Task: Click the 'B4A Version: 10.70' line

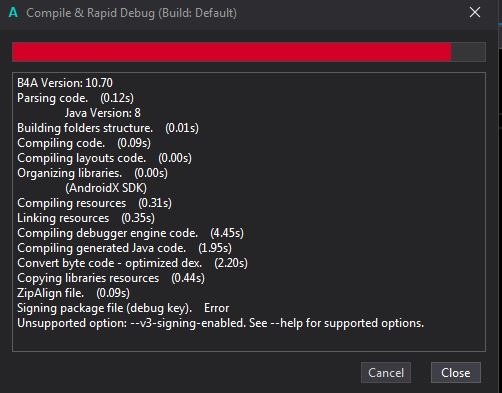Action: click(65, 83)
